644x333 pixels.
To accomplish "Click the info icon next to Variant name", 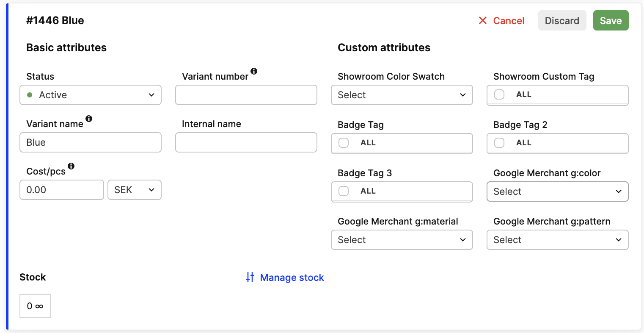I will pyautogui.click(x=89, y=119).
